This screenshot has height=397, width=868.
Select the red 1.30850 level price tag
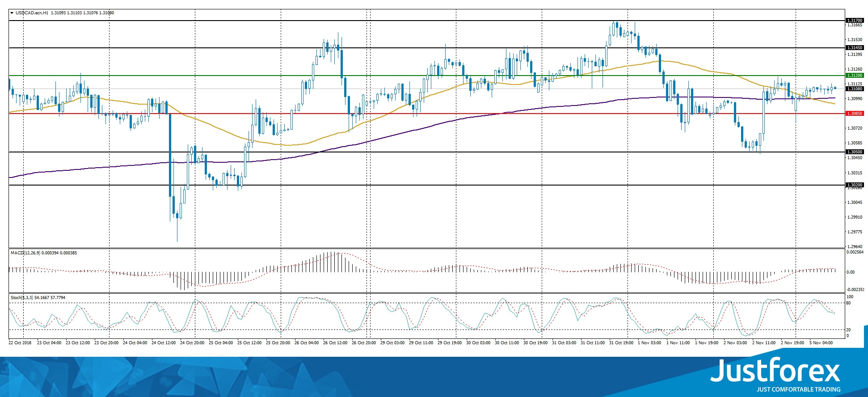[855, 114]
